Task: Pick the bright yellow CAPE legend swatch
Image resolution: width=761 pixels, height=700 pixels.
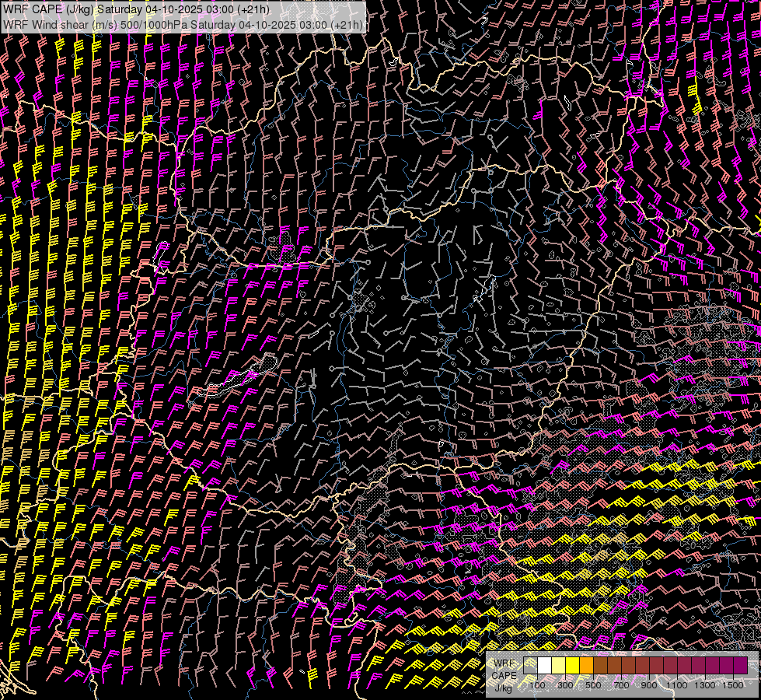Action: point(572,665)
